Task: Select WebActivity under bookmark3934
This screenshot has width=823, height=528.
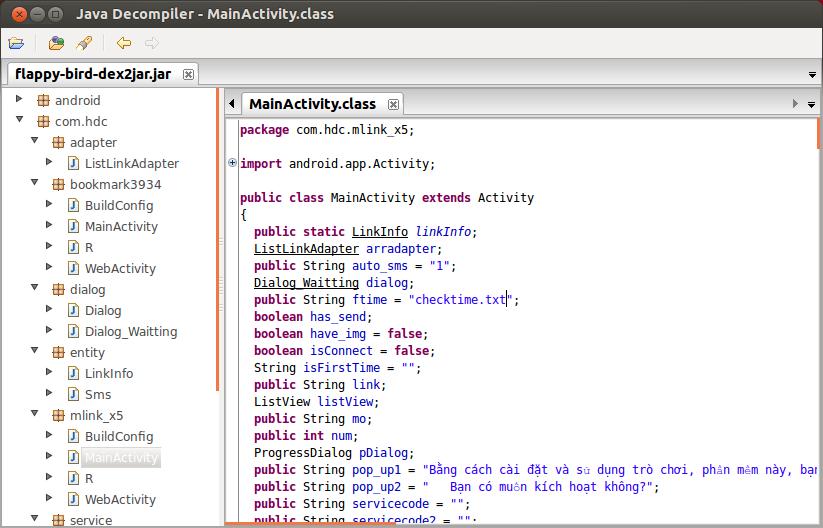Action: [x=120, y=268]
